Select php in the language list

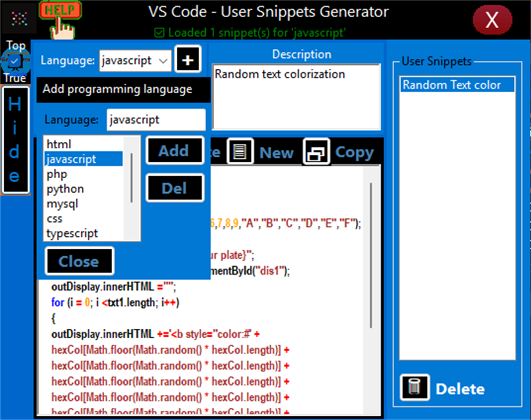click(x=84, y=173)
